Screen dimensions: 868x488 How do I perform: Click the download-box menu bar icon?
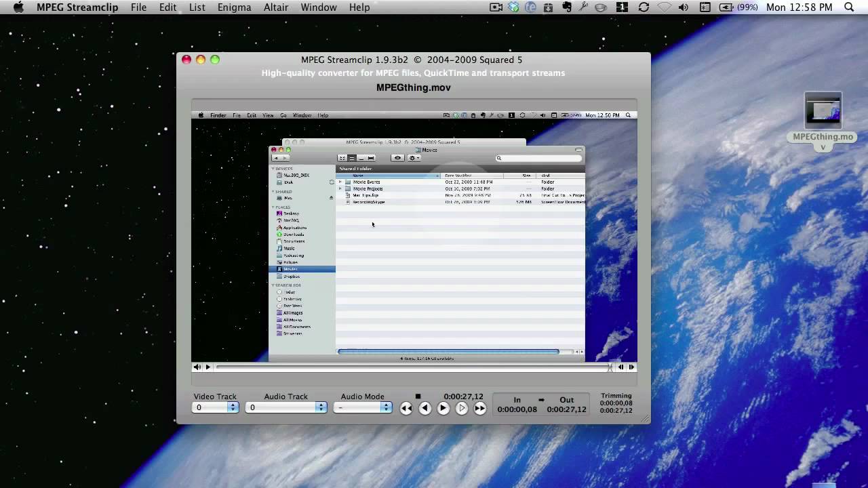tap(548, 7)
